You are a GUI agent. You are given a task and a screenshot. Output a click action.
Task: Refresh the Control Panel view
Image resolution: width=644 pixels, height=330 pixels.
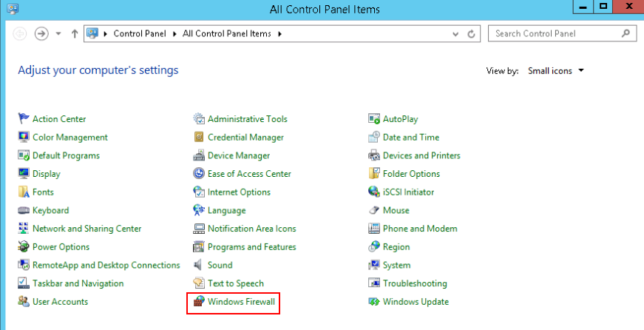coord(472,34)
